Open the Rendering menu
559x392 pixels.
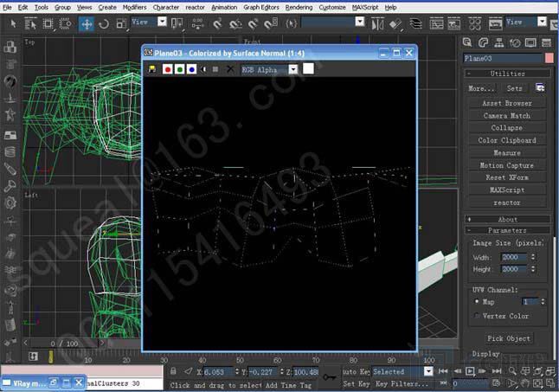click(x=299, y=7)
